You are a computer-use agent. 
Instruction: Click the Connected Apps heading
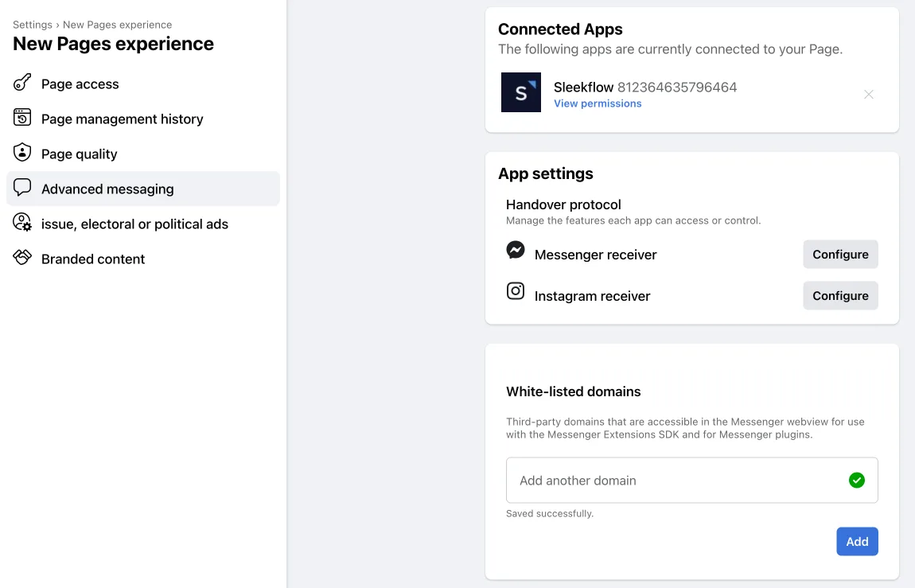[x=560, y=29]
